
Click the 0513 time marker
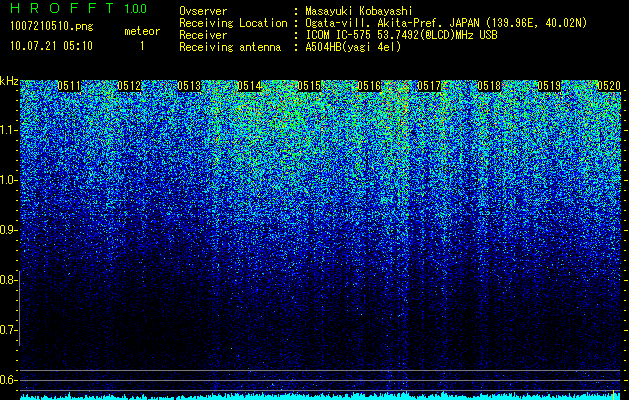pyautogui.click(x=189, y=86)
